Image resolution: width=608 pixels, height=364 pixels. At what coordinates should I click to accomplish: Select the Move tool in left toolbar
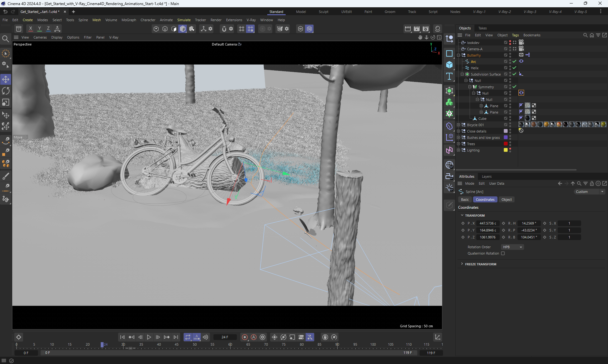tap(6, 79)
